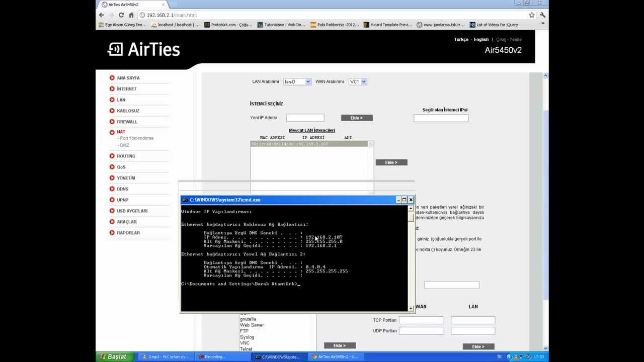This screenshot has height=362, width=644.
Task: Open the DMZ submenu link
Action: click(x=124, y=145)
